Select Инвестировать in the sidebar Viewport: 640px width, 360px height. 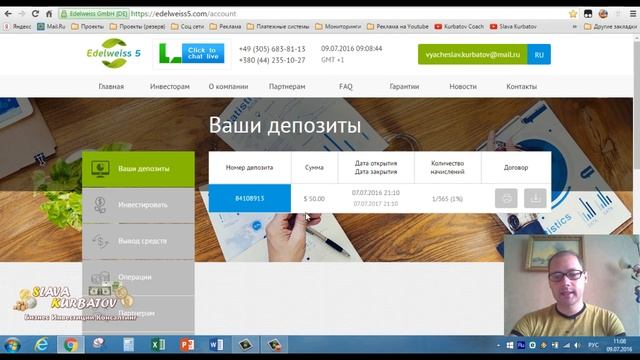(x=138, y=205)
